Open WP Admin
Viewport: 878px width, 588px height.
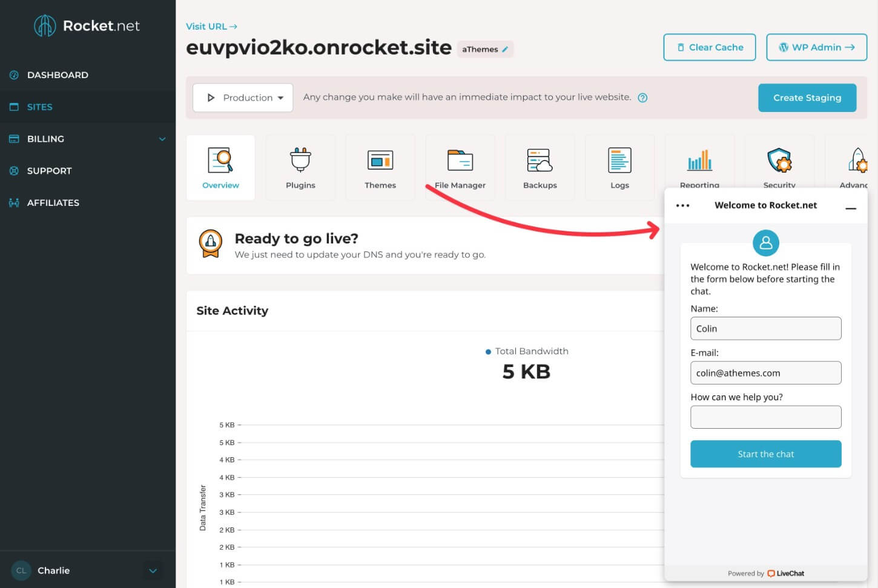click(817, 47)
